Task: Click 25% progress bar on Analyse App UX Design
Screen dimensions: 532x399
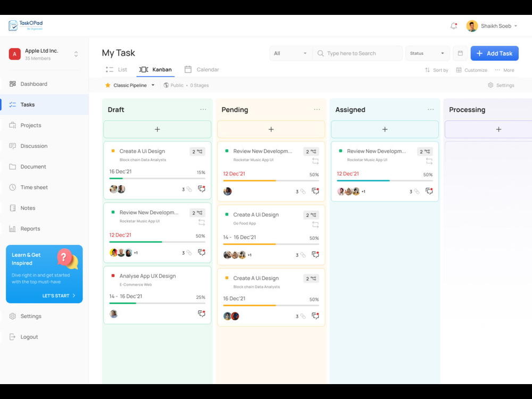Action: tap(157, 303)
